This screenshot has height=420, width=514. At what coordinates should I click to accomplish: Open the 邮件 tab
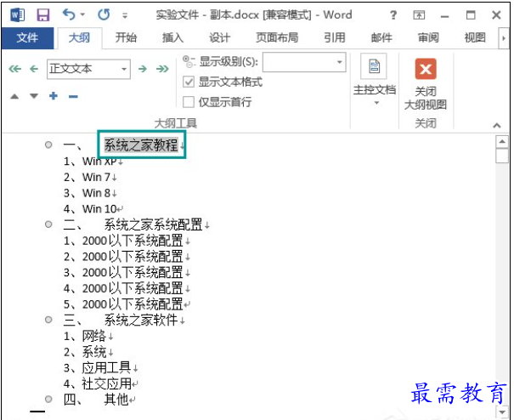(381, 37)
